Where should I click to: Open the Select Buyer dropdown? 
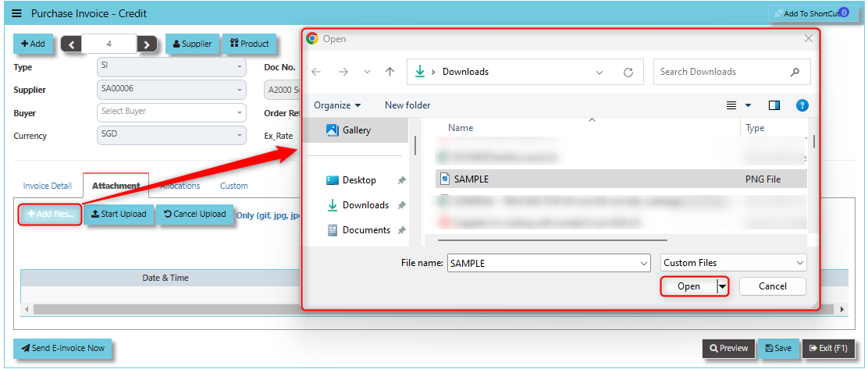[171, 112]
